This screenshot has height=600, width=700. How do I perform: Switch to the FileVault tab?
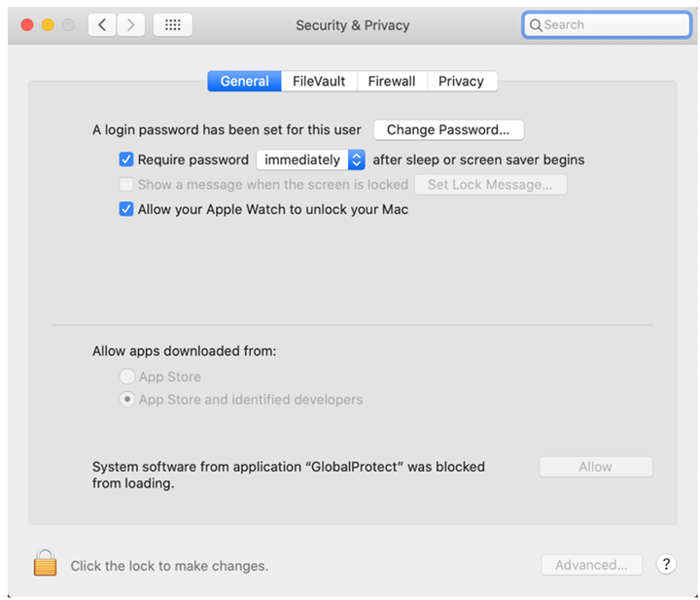click(x=319, y=81)
